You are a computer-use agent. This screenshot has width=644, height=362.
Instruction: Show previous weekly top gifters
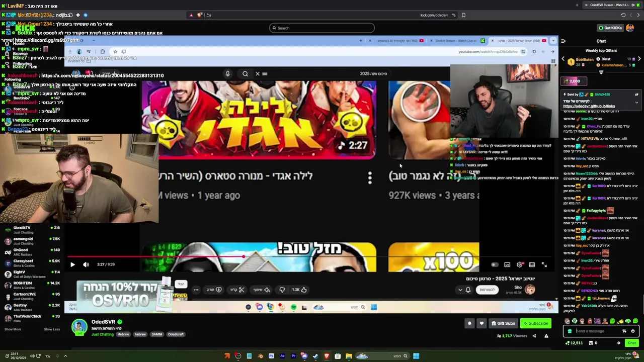(x=563, y=59)
